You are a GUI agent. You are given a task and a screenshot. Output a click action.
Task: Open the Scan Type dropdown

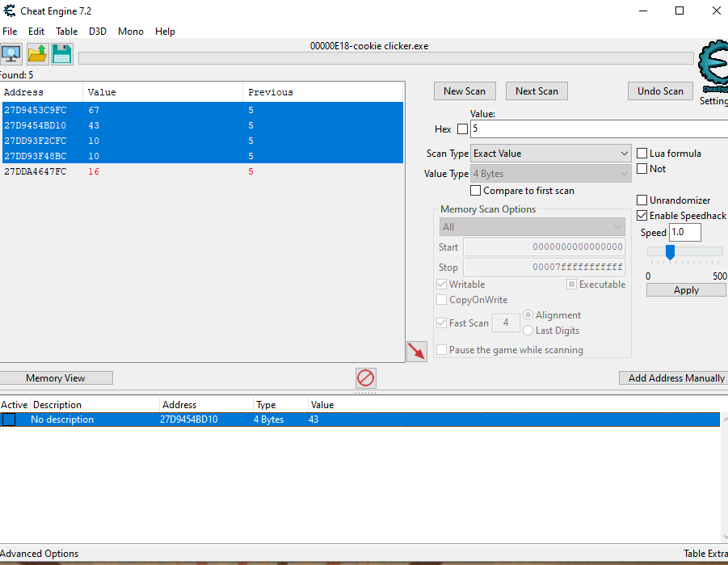click(x=550, y=154)
